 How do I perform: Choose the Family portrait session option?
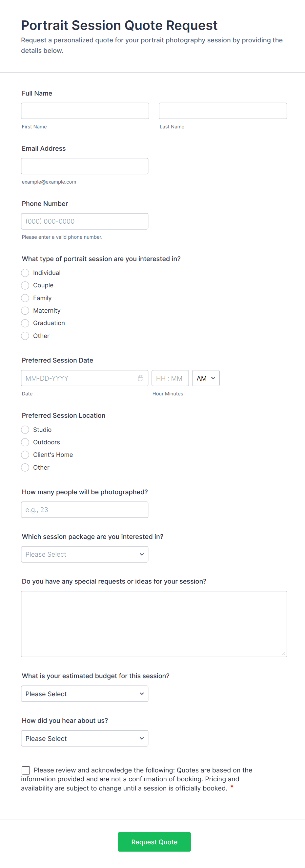[25, 298]
